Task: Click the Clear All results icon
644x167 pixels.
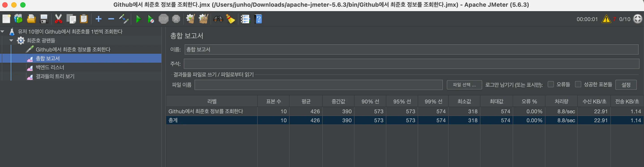Action: 203,19
